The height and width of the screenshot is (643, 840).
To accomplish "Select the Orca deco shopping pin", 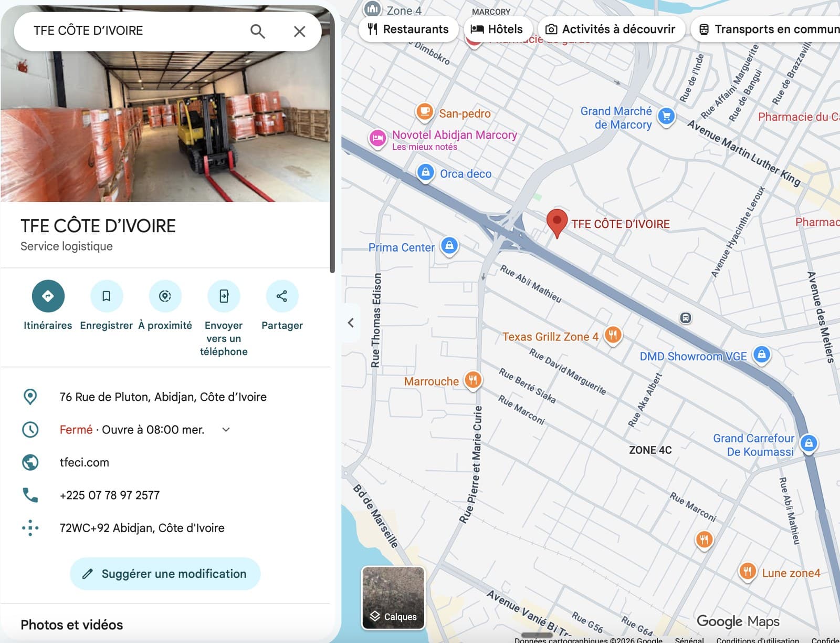I will 426,172.
